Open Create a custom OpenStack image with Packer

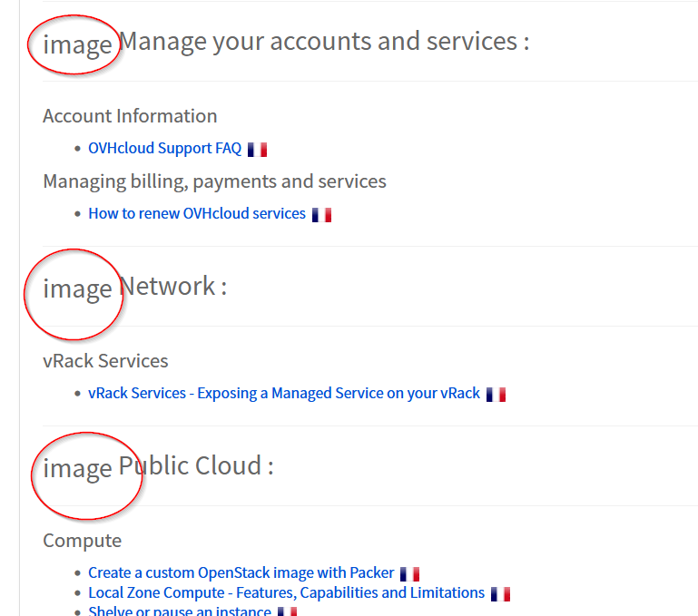click(x=241, y=573)
